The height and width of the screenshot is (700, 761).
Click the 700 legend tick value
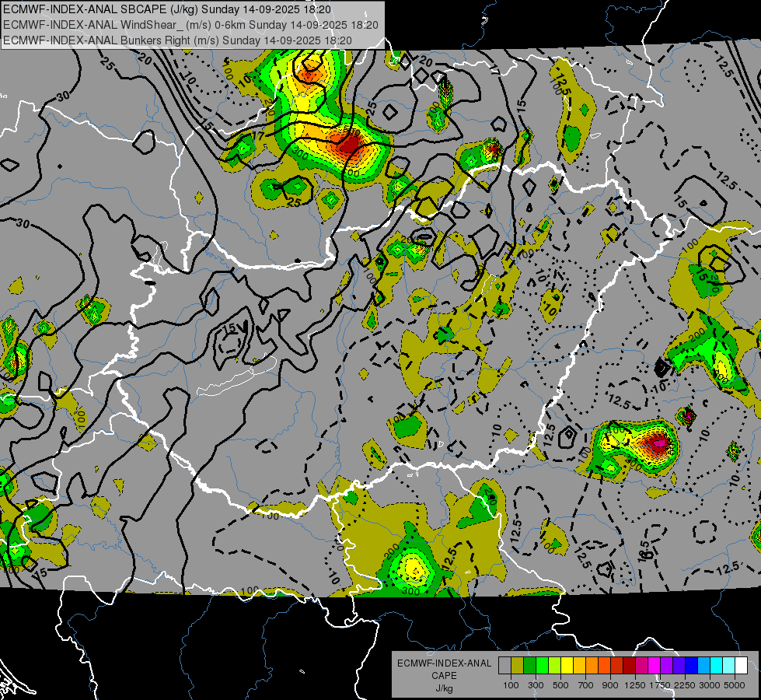click(585, 685)
